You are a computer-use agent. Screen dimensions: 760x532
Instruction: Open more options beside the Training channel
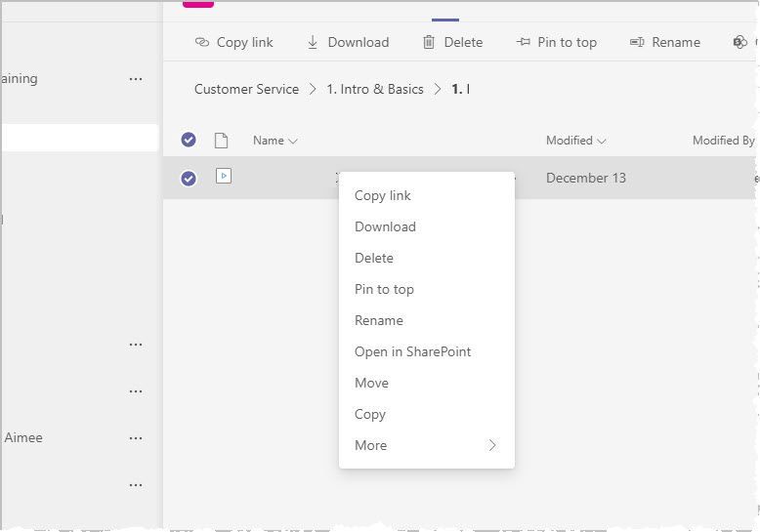(136, 79)
